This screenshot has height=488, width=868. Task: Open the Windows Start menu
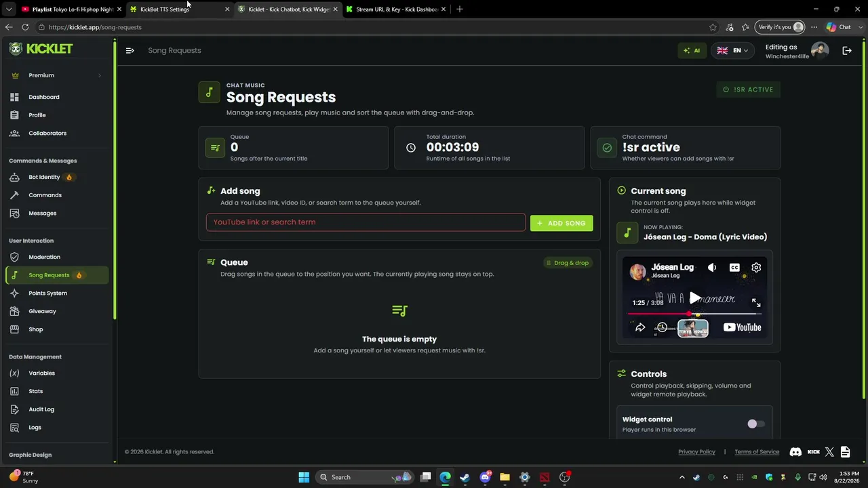click(304, 477)
